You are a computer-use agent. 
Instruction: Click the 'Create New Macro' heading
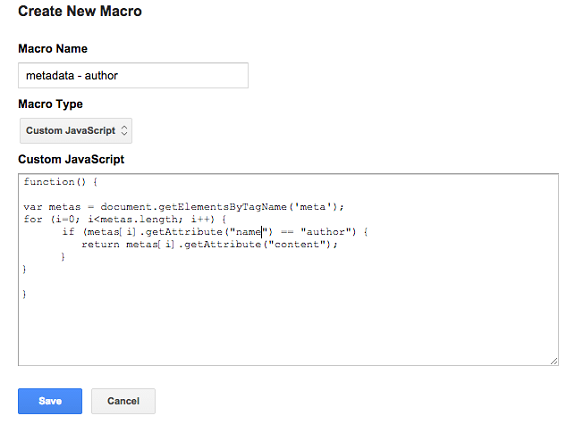coord(80,11)
